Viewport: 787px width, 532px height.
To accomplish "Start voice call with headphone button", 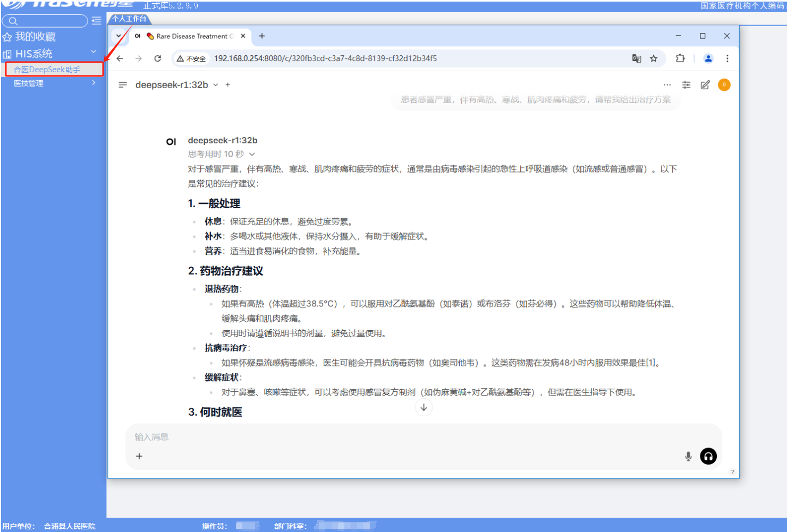I will pyautogui.click(x=708, y=457).
